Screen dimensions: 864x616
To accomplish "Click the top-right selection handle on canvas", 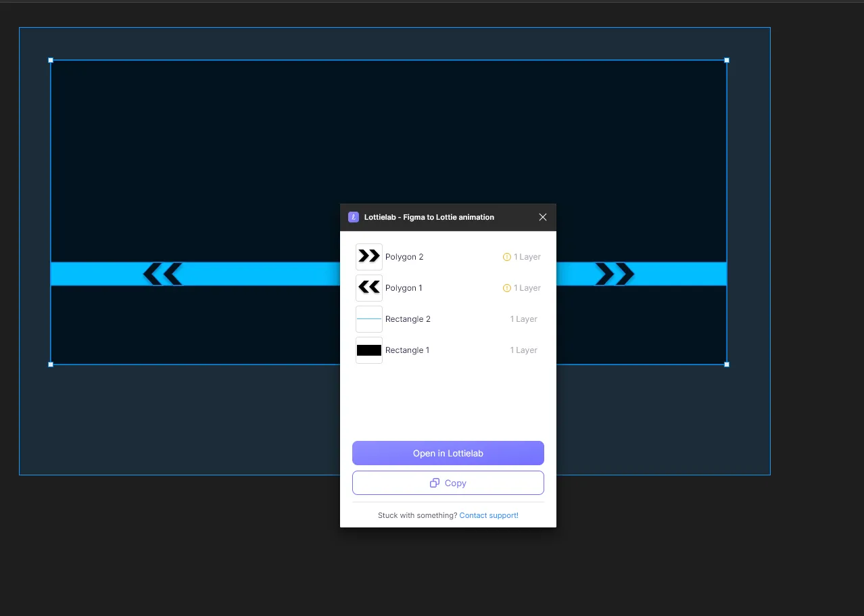I will 727,60.
